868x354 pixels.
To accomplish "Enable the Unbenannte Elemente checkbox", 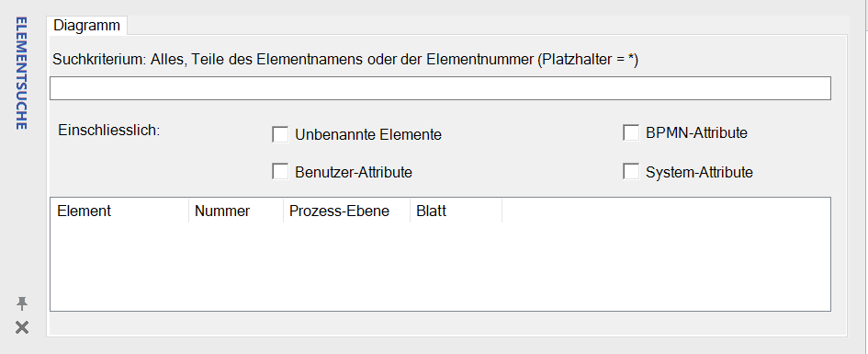I will (x=280, y=134).
